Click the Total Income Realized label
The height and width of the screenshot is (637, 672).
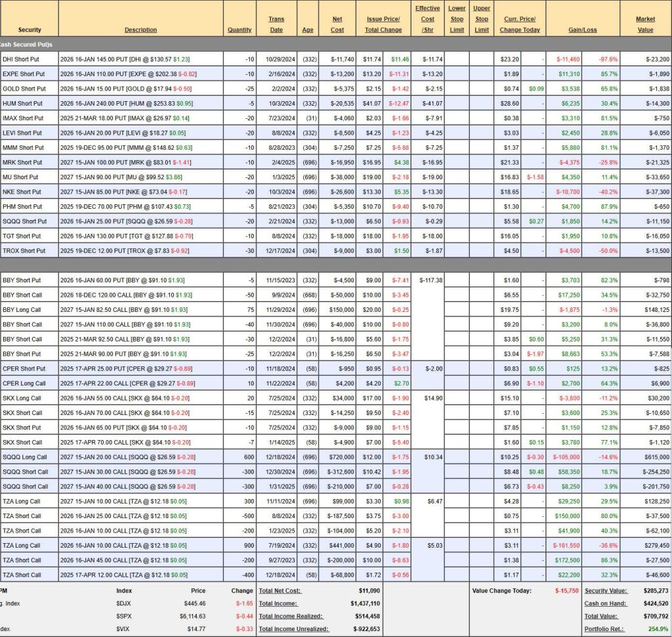pyautogui.click(x=291, y=616)
